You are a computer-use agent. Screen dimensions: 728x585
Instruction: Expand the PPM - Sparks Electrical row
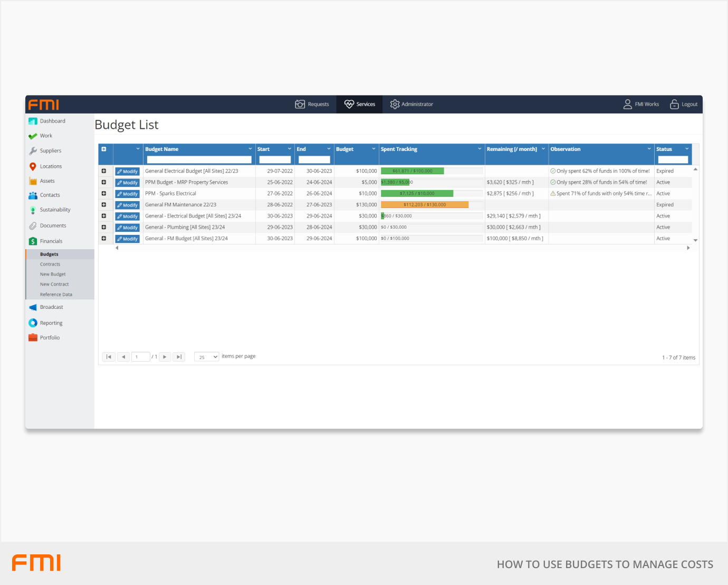click(104, 194)
